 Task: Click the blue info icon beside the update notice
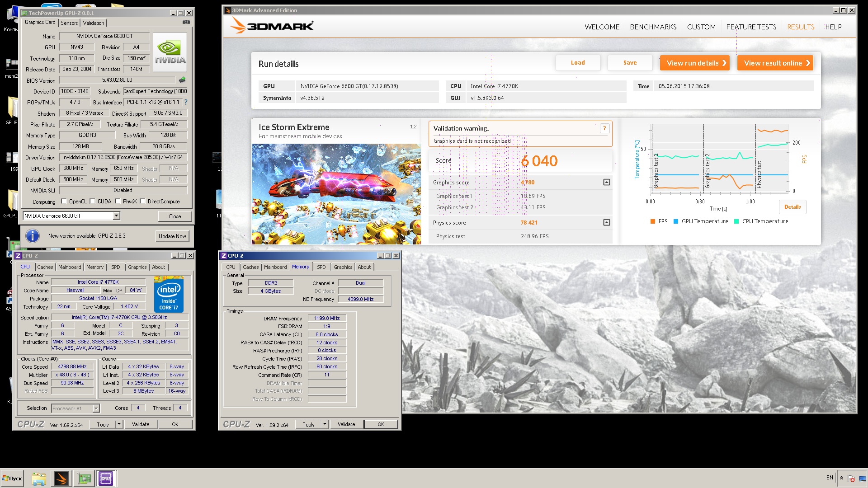pyautogui.click(x=33, y=236)
